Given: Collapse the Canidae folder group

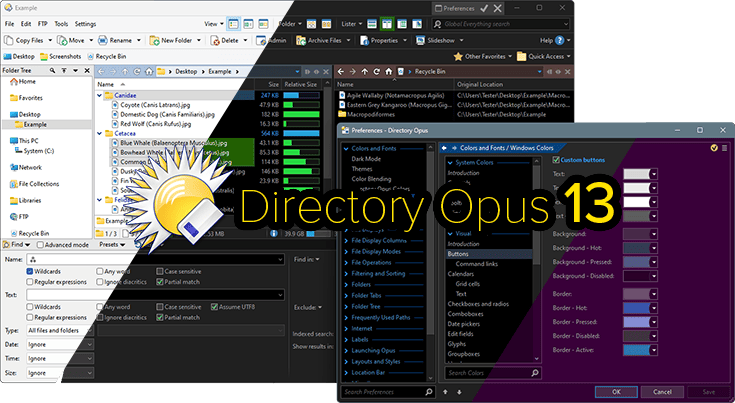Looking at the screenshot, I should pyautogui.click(x=99, y=96).
